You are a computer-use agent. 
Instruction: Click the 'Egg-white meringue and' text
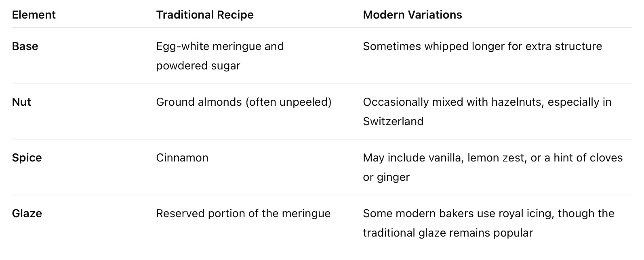click(220, 46)
